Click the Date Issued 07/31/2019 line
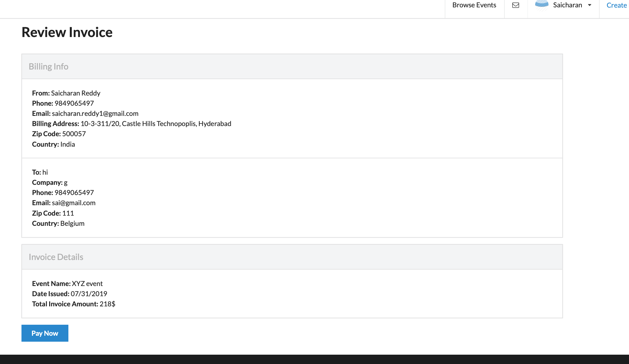Viewport: 629px width, 364px height. click(x=70, y=294)
